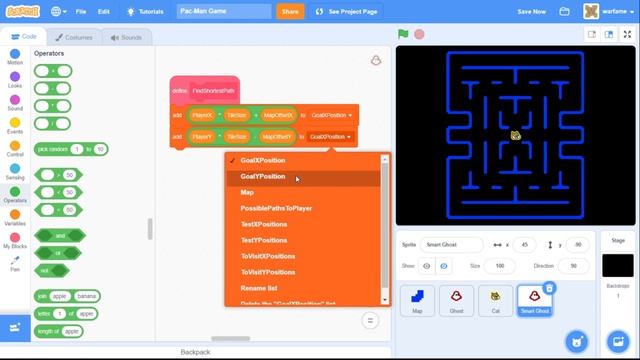The width and height of the screenshot is (640, 360).
Task: Switch to the Code tab
Action: [x=24, y=37]
